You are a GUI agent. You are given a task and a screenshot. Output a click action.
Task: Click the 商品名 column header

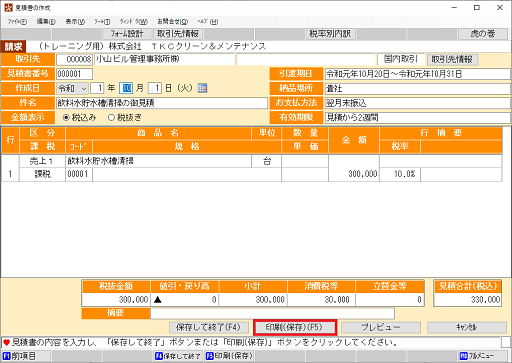click(159, 133)
